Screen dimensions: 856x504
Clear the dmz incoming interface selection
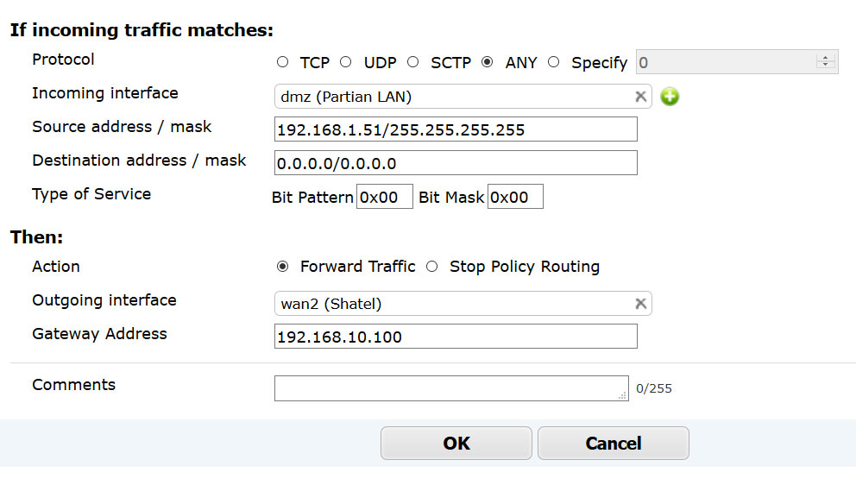(640, 97)
